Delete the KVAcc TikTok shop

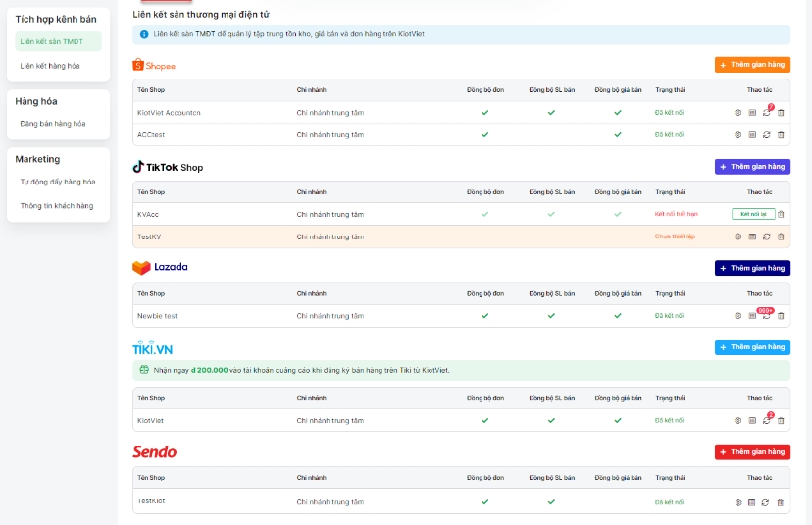(x=781, y=214)
